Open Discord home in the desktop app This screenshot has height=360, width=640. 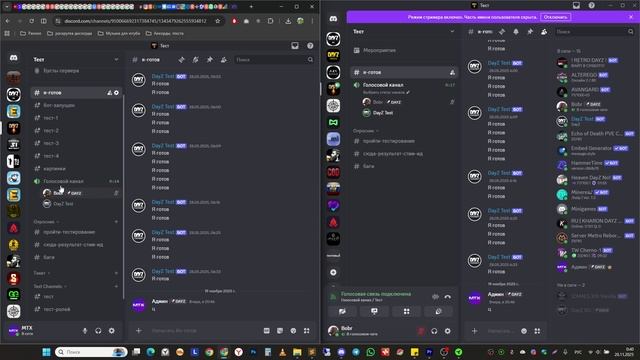coord(333,19)
